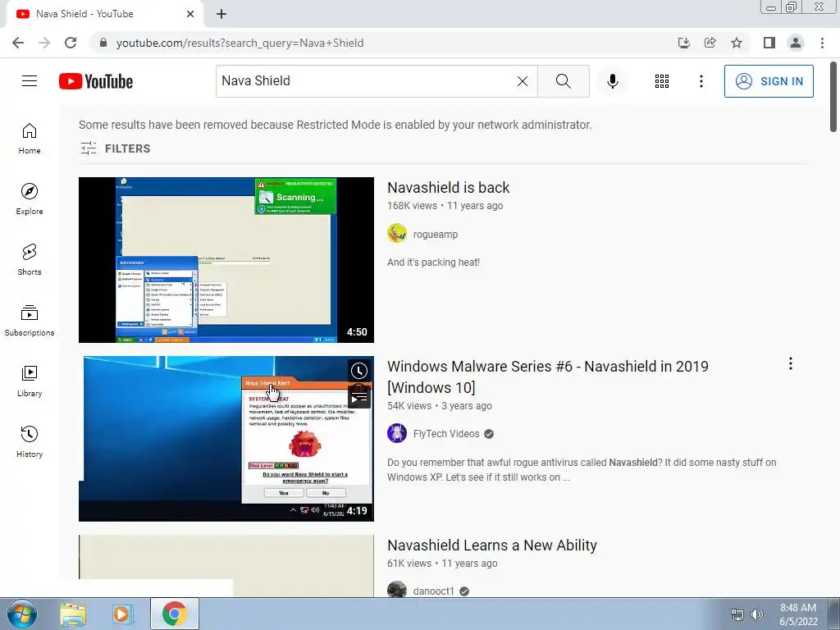Click the address bar URL
840x630 pixels.
240,43
